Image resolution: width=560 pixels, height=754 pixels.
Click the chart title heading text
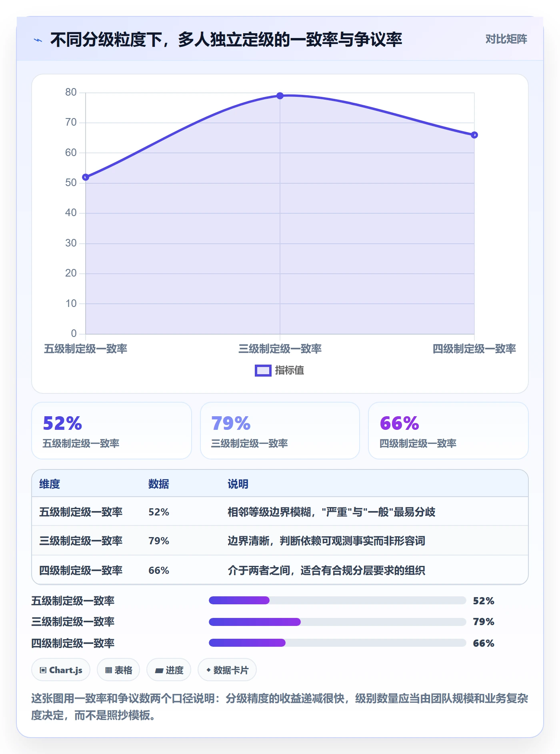click(x=226, y=40)
